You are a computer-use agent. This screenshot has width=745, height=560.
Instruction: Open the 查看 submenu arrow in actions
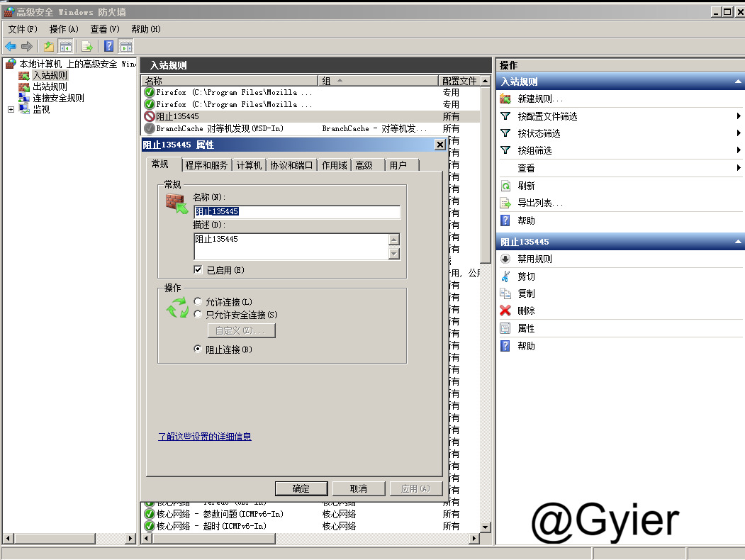tap(739, 168)
